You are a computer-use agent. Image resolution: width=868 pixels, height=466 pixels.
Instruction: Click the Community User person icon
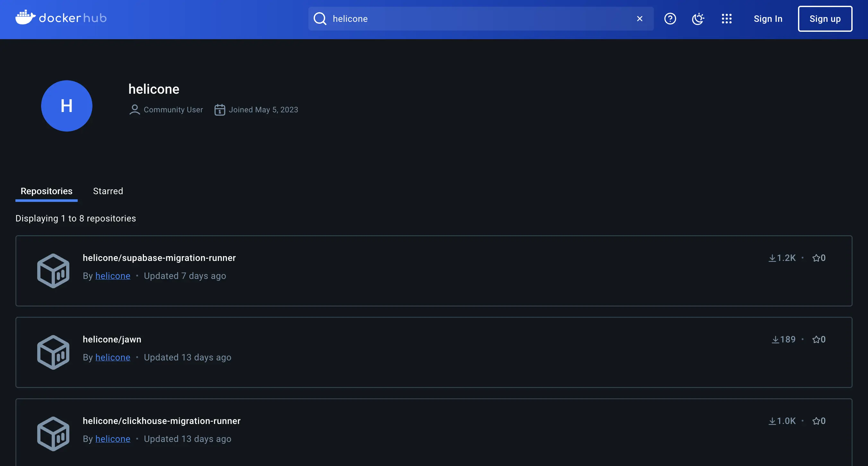(135, 110)
